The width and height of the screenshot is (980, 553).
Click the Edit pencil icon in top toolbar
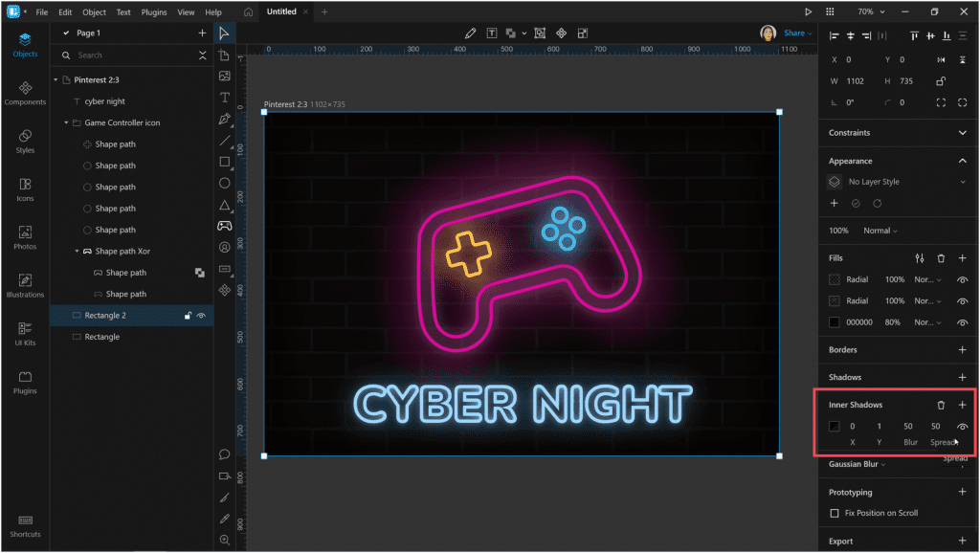(471, 33)
